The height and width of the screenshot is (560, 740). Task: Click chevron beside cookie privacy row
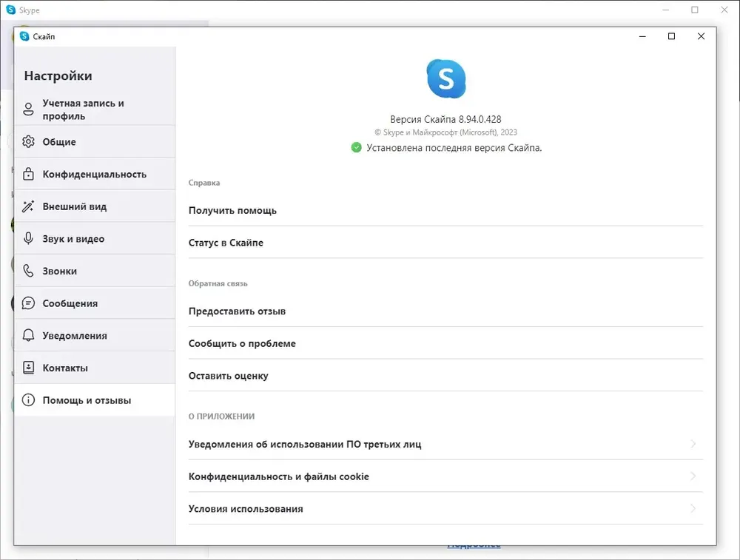click(x=693, y=476)
